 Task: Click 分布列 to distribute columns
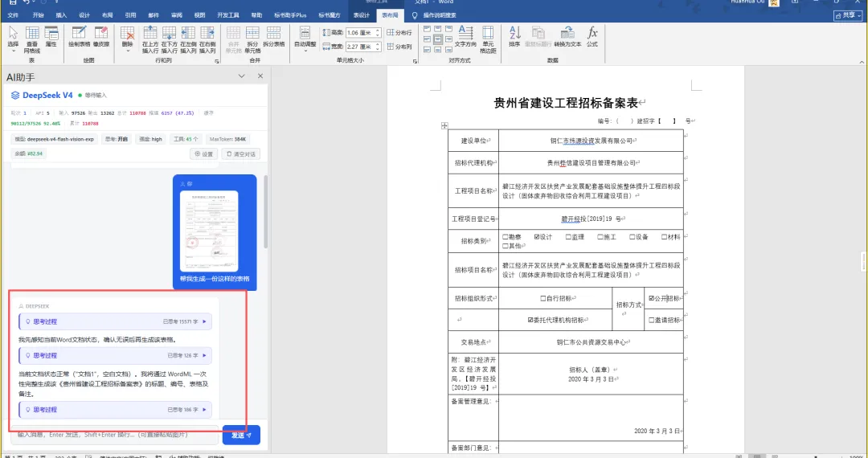coord(399,47)
